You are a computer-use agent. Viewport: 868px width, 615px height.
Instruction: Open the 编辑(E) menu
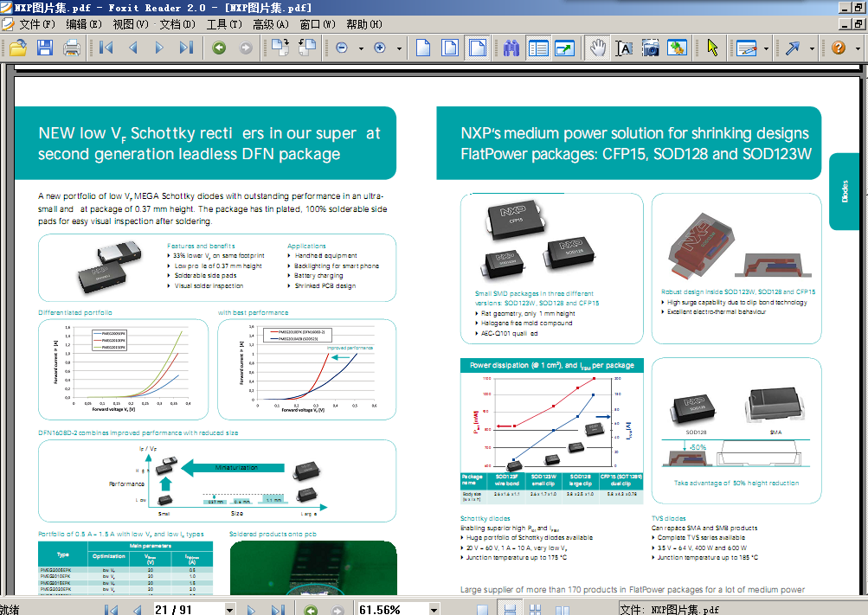click(x=84, y=24)
